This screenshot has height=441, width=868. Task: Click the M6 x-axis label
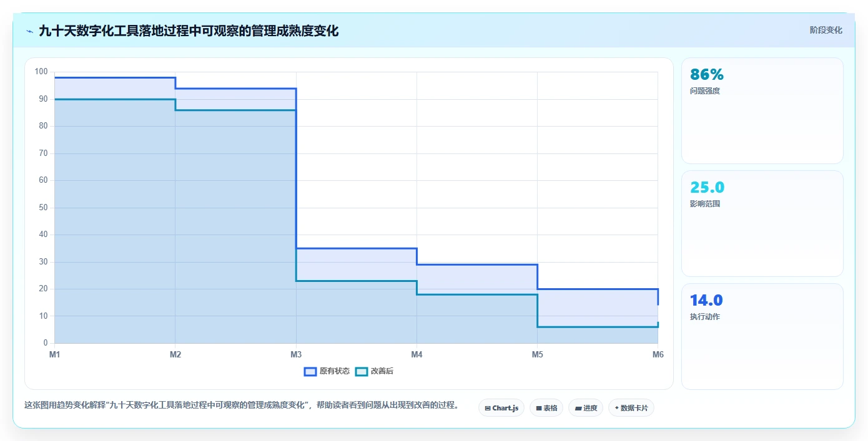[658, 354]
